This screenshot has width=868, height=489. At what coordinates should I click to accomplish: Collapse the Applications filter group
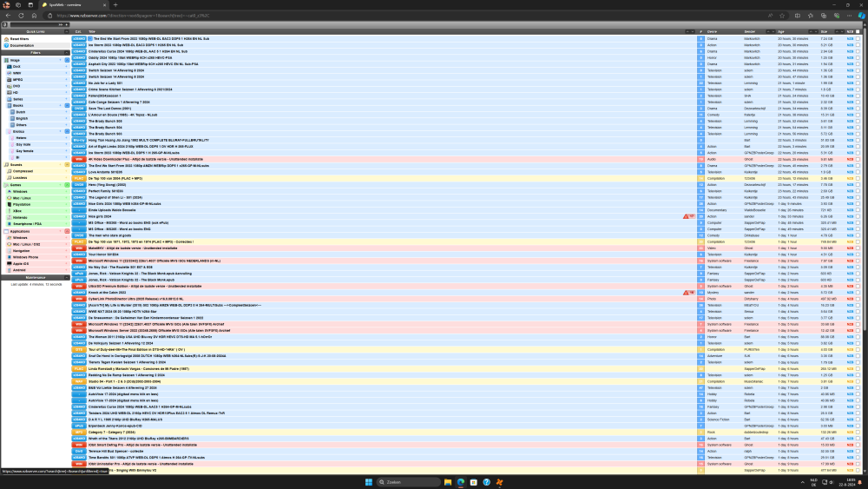click(x=67, y=231)
